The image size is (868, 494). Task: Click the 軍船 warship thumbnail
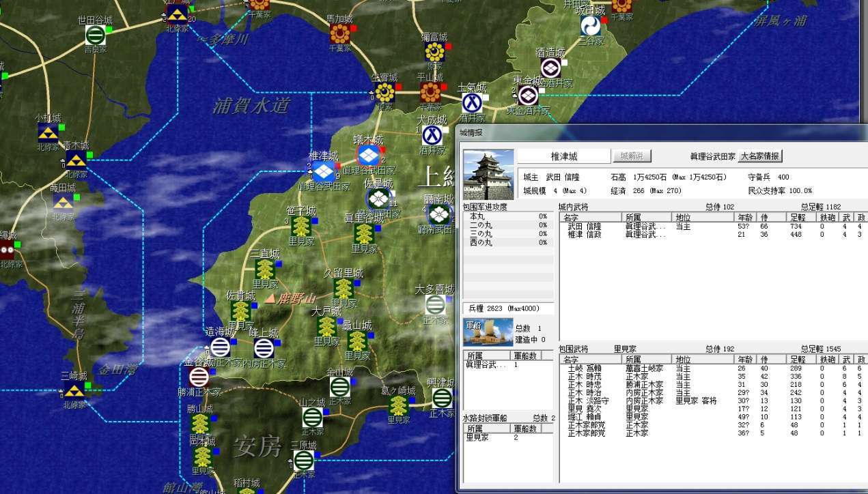[488, 332]
